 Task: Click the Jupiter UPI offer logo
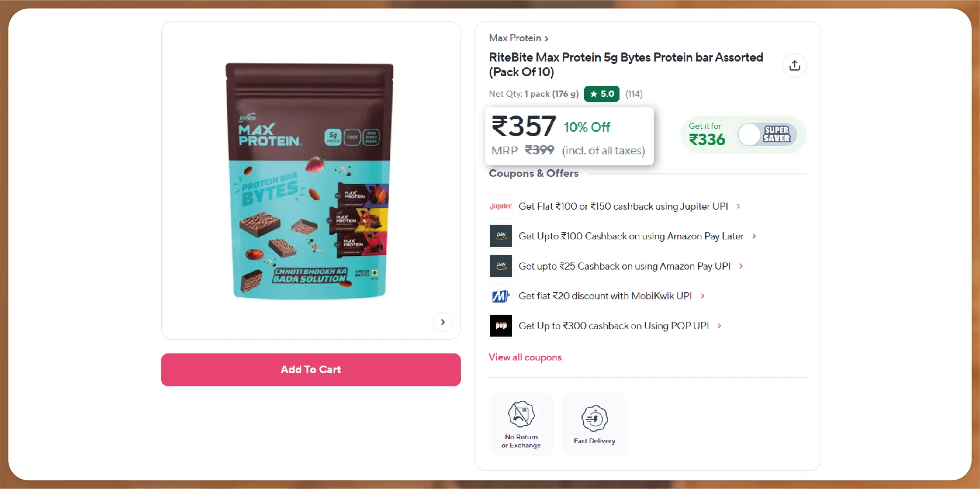coord(501,206)
